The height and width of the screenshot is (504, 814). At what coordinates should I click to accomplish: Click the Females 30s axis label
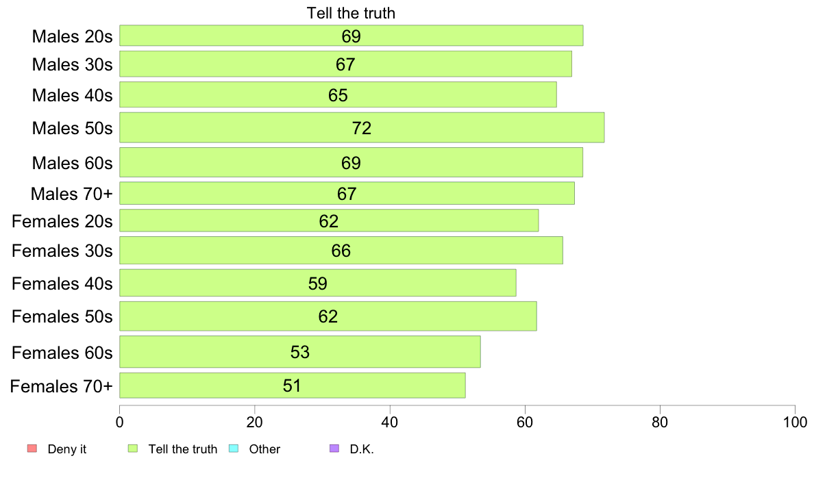click(x=62, y=251)
